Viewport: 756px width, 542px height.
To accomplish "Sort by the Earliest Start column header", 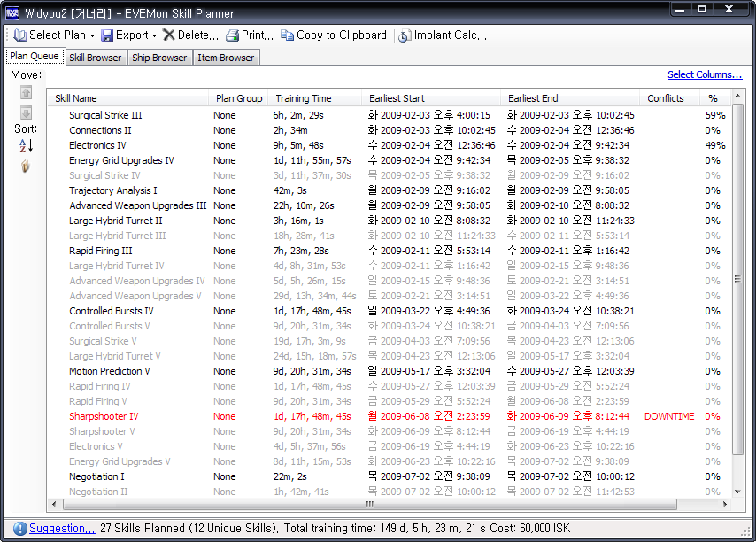I will click(431, 98).
